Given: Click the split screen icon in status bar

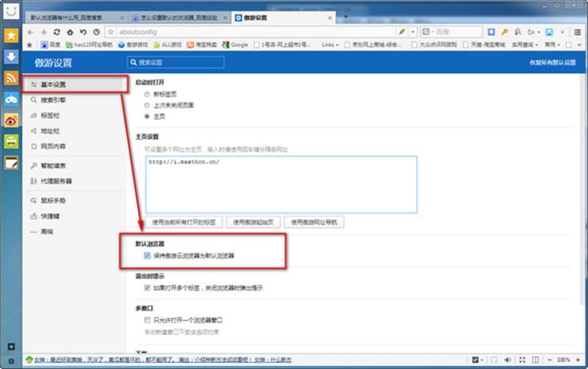Looking at the screenshot, I should coord(535,360).
